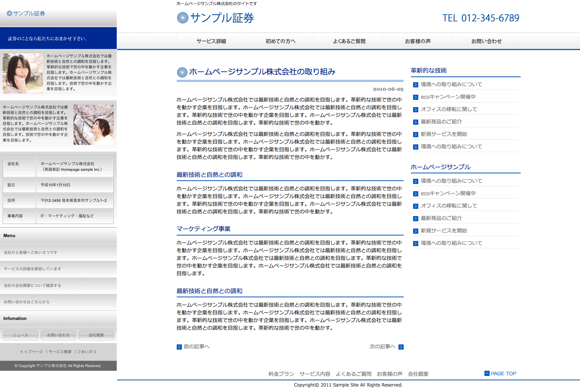This screenshot has width=580, height=392.
Task: Open the サービス詳細 navigation tab
Action: 211,41
